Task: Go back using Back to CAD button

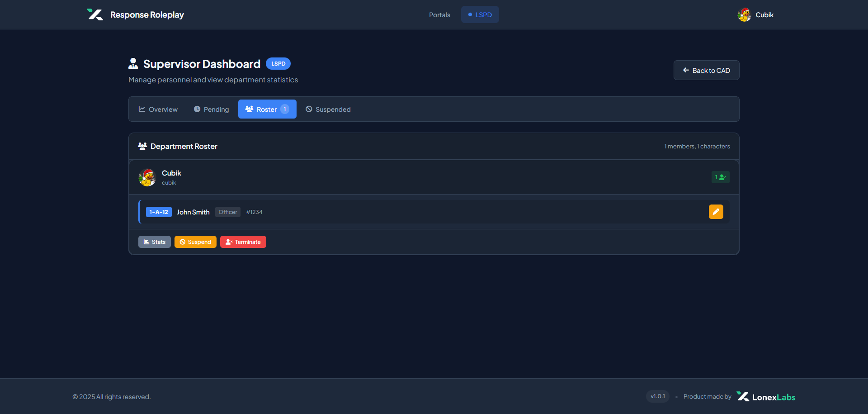Action: coord(706,70)
